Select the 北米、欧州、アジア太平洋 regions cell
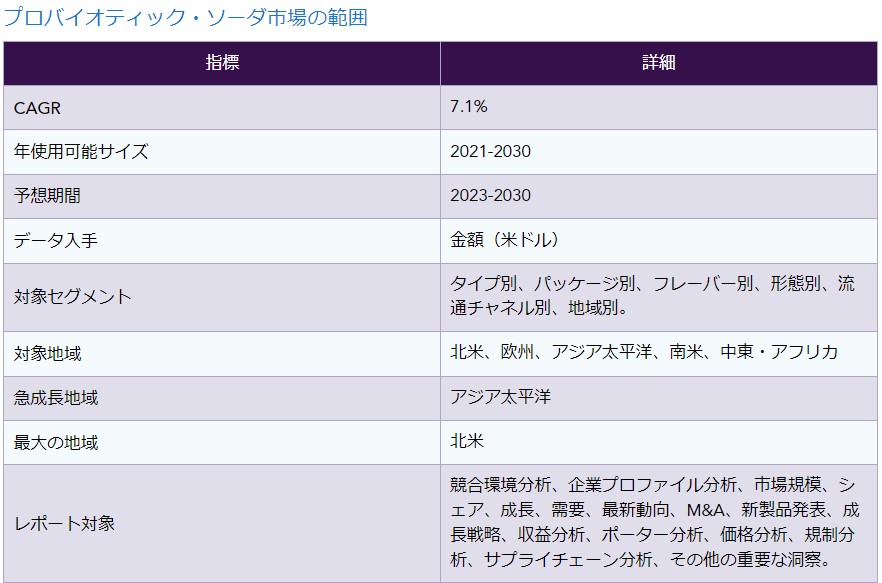The width and height of the screenshot is (882, 583). (x=659, y=354)
